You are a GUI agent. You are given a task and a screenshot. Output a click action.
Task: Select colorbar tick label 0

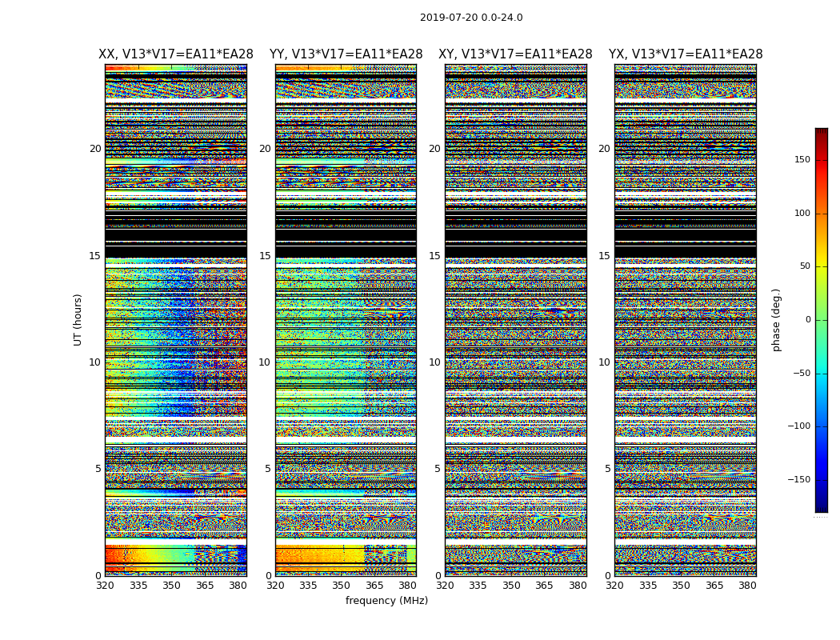807,320
